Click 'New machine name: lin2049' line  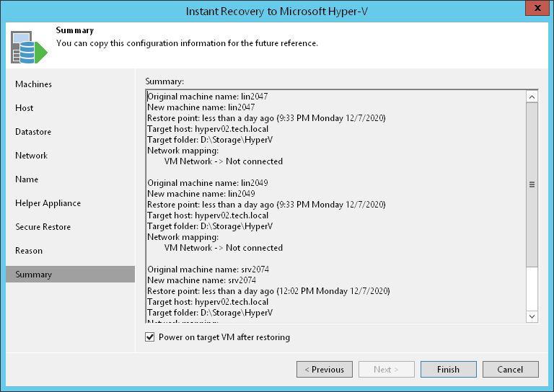click(201, 193)
